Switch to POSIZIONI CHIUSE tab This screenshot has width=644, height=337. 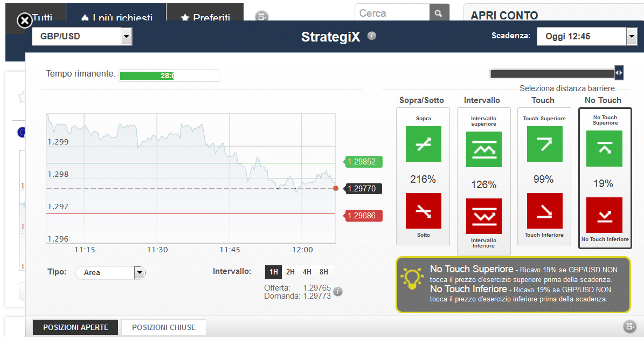(x=164, y=327)
